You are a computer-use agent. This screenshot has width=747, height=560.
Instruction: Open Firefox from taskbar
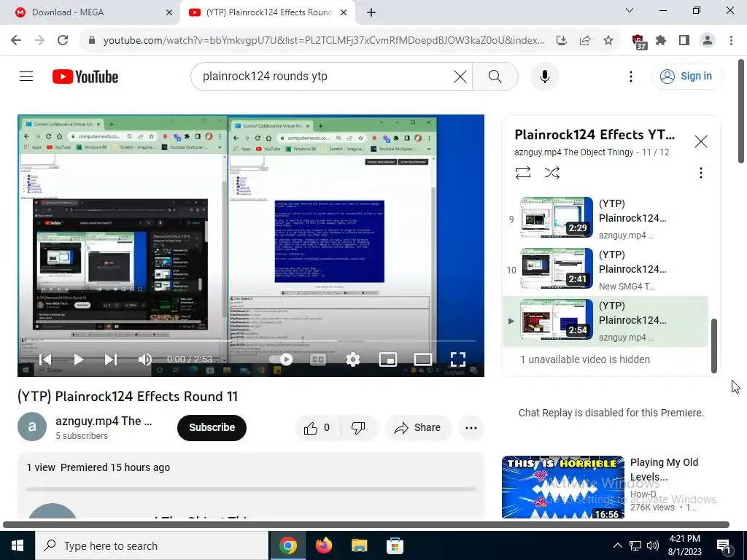[x=324, y=545]
